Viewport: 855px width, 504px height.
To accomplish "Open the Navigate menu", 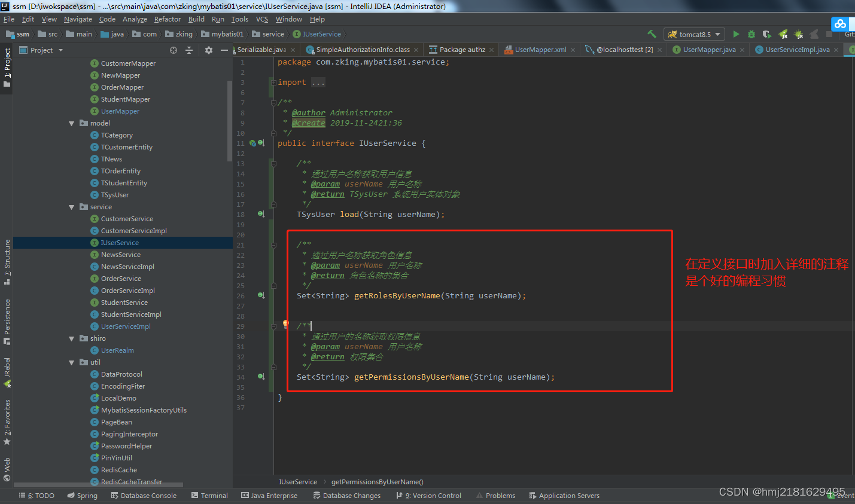I will (x=78, y=19).
